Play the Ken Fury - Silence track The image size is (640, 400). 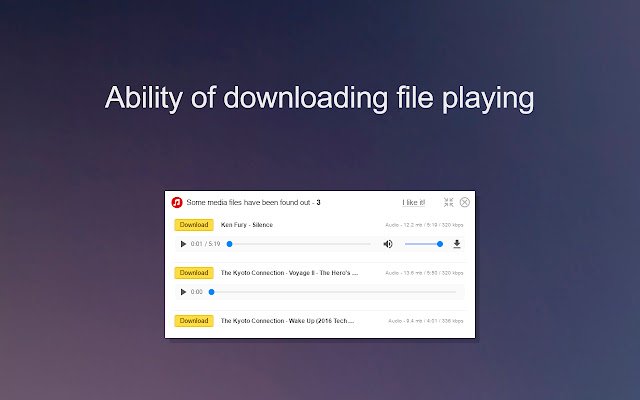click(183, 244)
